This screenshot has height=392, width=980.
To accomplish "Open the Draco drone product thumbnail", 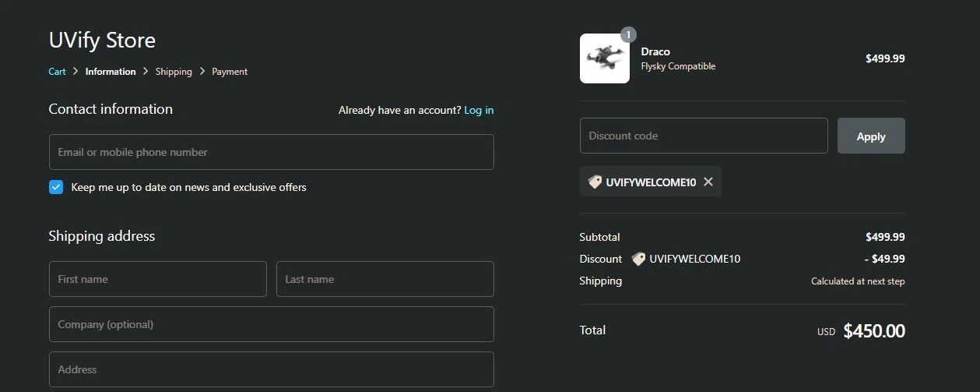I will 605,58.
